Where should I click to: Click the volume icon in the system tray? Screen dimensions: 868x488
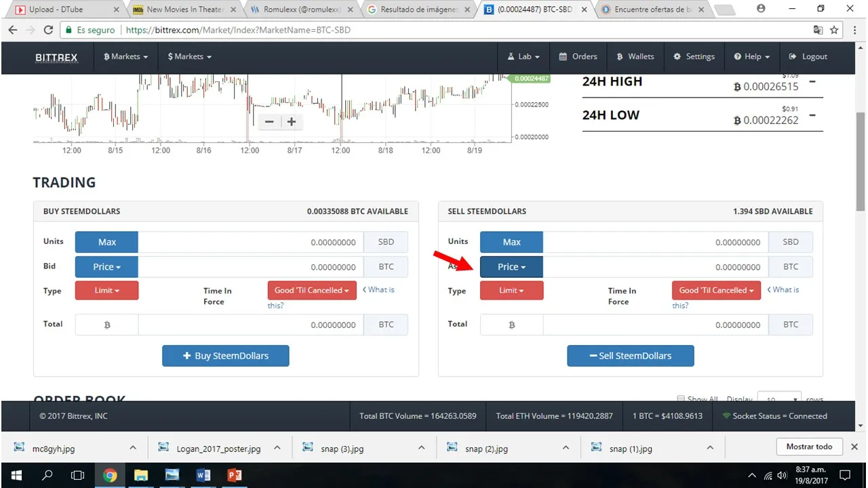(x=783, y=475)
